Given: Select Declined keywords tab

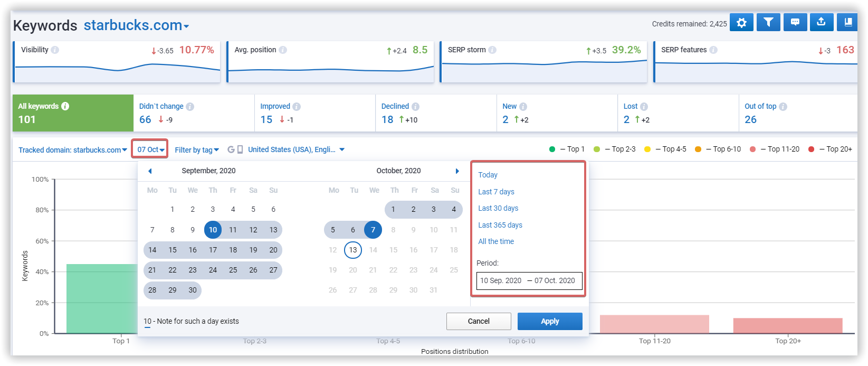Looking at the screenshot, I should (x=436, y=113).
